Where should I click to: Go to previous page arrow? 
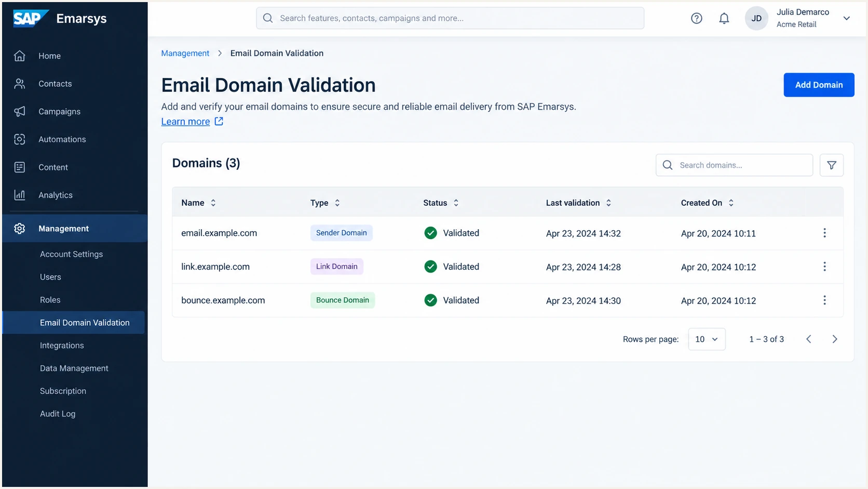808,339
